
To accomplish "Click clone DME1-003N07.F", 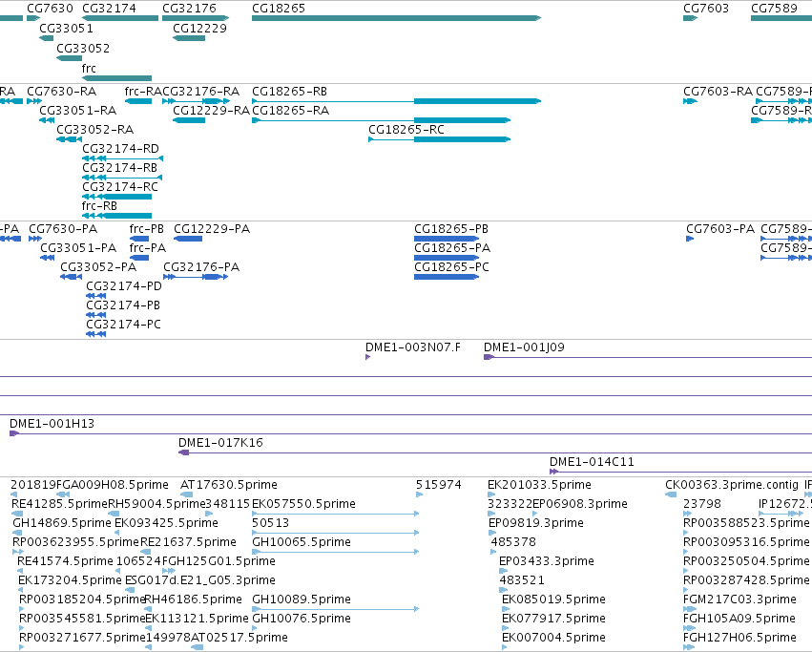I will click(367, 357).
